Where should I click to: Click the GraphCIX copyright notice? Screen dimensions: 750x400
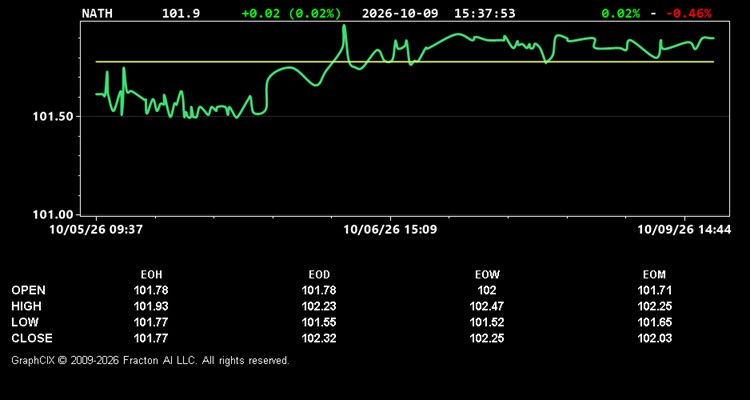pos(150,360)
